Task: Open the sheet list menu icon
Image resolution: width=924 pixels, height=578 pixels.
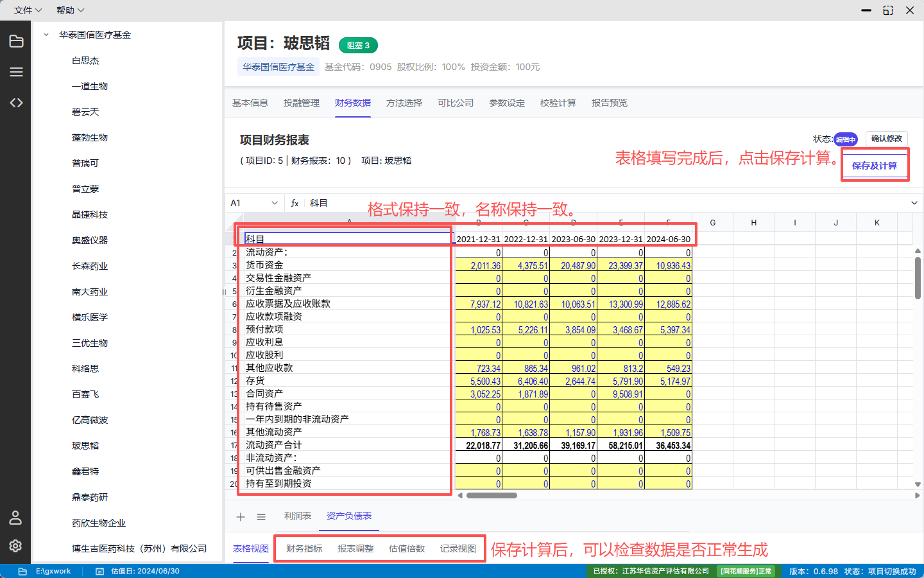Action: pyautogui.click(x=261, y=517)
